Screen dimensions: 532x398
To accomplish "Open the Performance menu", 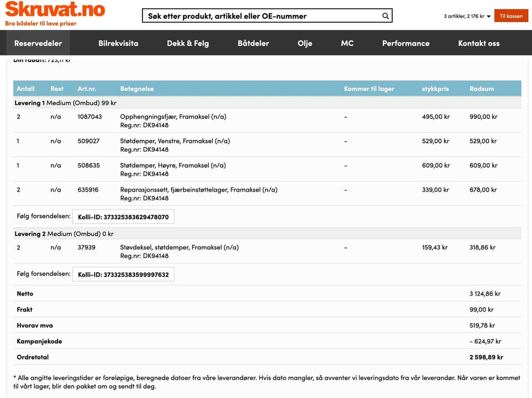I will pos(406,43).
